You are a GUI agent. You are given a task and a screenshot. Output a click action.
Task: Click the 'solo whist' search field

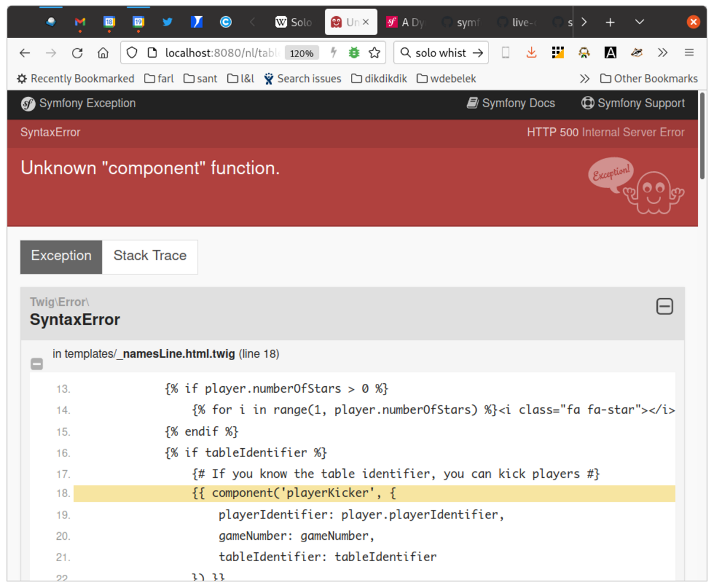440,53
